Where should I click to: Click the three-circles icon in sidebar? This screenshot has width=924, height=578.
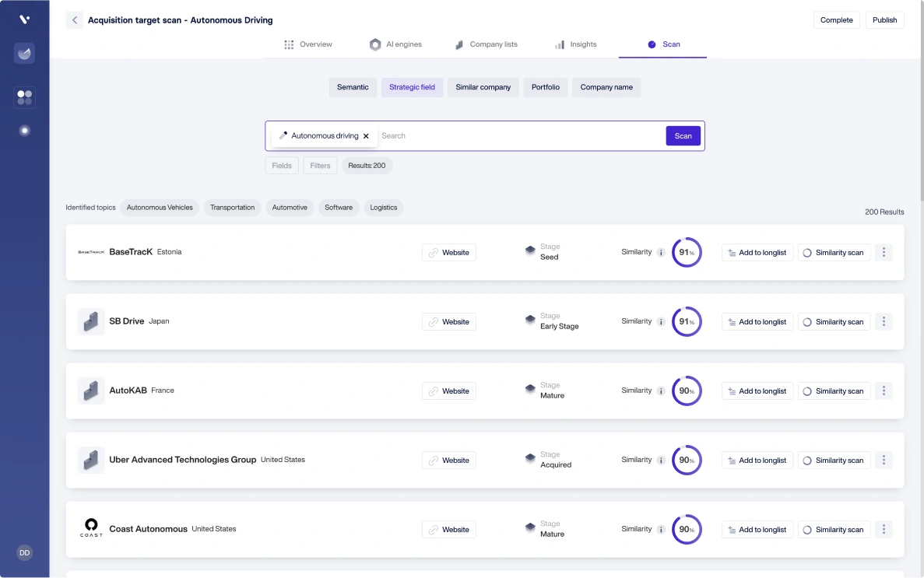click(24, 97)
